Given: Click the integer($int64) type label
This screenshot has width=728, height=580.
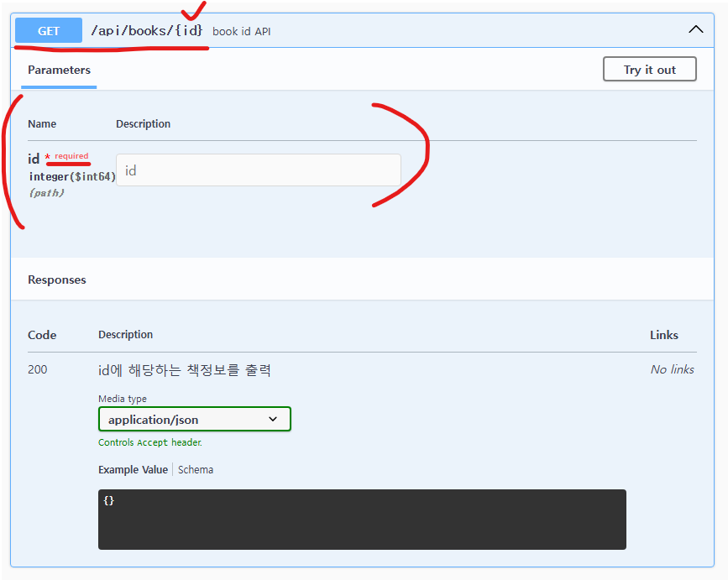Looking at the screenshot, I should pyautogui.click(x=72, y=176).
